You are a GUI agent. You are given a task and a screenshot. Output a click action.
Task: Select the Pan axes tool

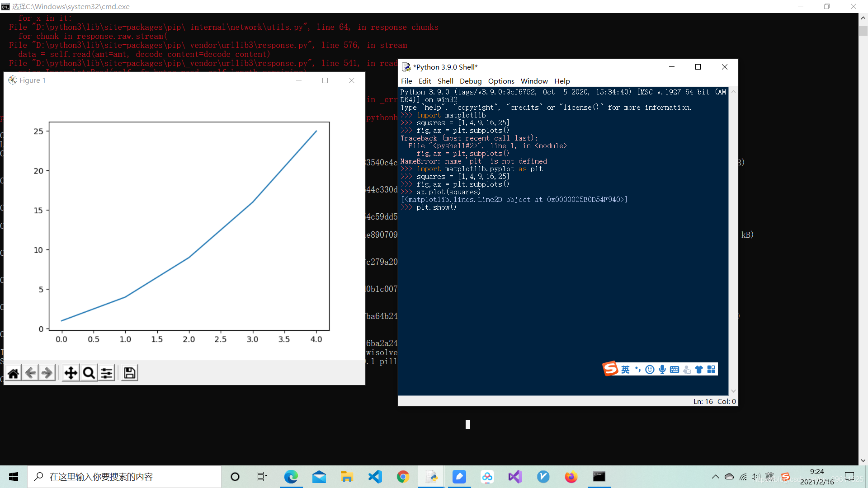[71, 373]
